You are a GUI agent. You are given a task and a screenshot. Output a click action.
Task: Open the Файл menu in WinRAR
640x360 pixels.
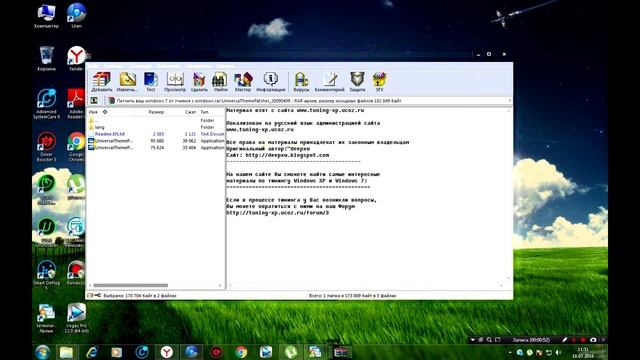93,66
